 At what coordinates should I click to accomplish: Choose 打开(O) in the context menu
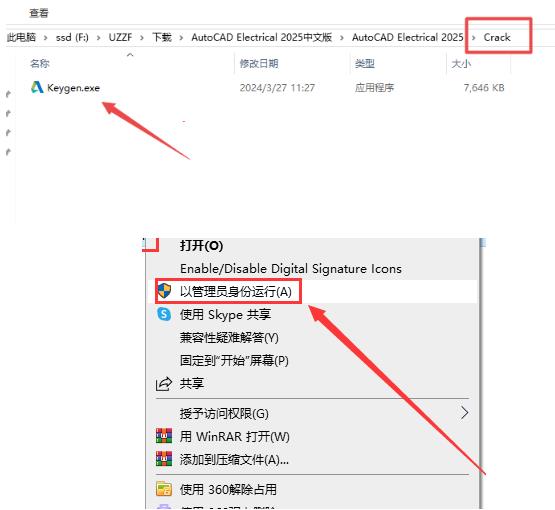click(201, 246)
